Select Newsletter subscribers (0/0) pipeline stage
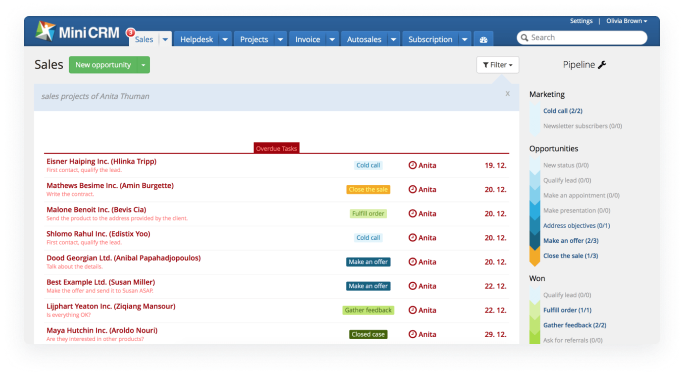The height and width of the screenshot is (376, 684). tap(582, 126)
